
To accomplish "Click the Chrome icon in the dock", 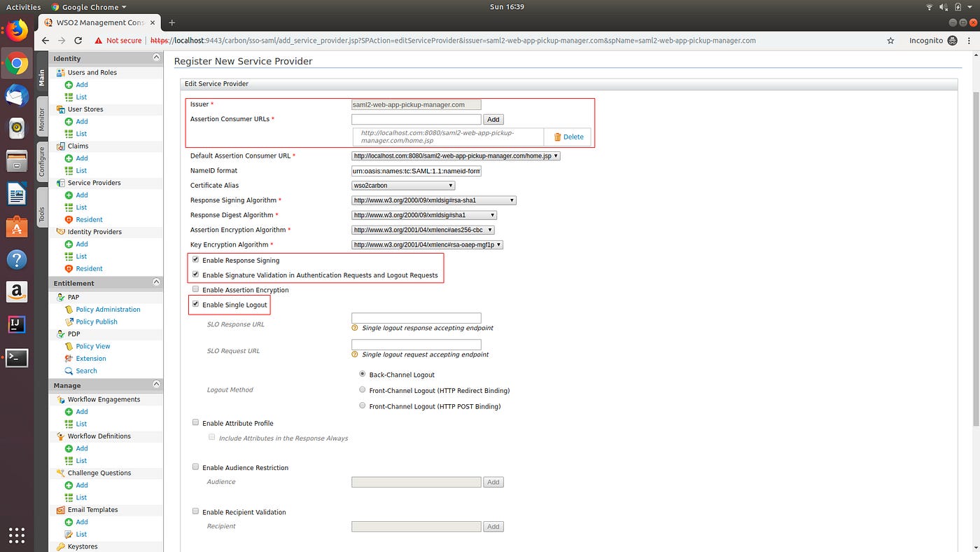I will 17,64.
